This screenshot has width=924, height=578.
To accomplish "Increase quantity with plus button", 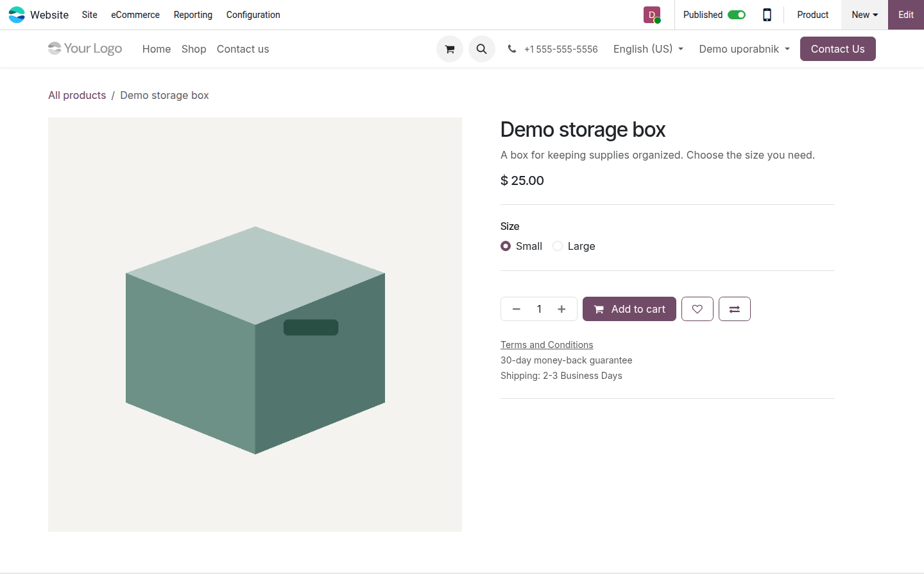I will click(561, 309).
